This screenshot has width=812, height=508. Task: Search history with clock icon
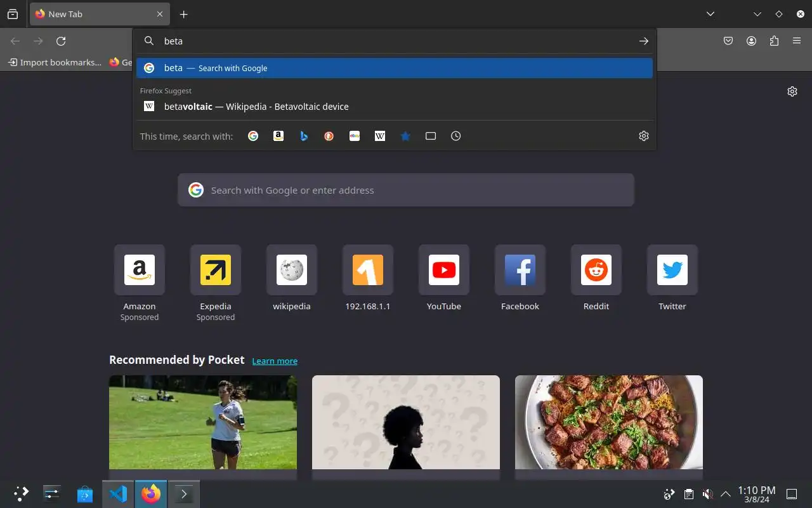coord(456,136)
